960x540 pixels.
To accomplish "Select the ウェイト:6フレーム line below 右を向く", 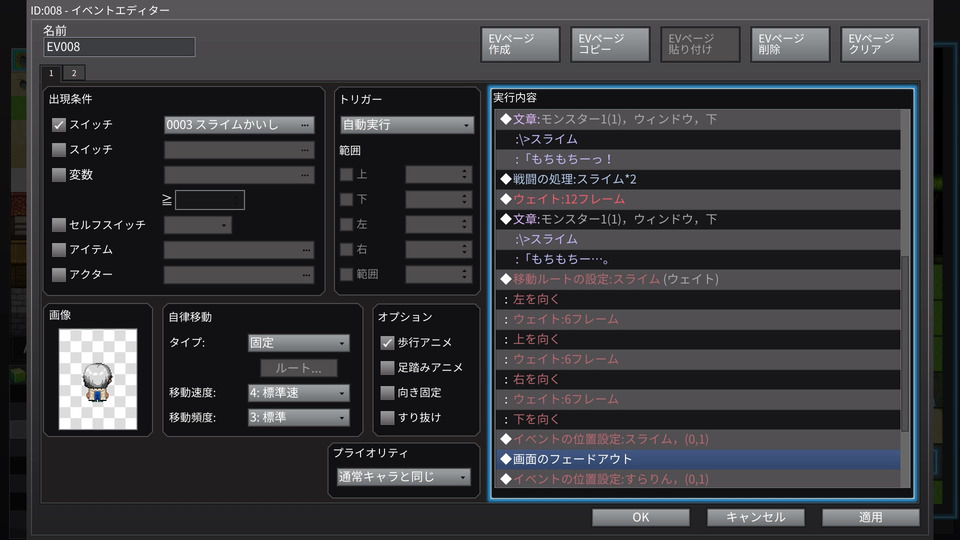I will coord(698,399).
